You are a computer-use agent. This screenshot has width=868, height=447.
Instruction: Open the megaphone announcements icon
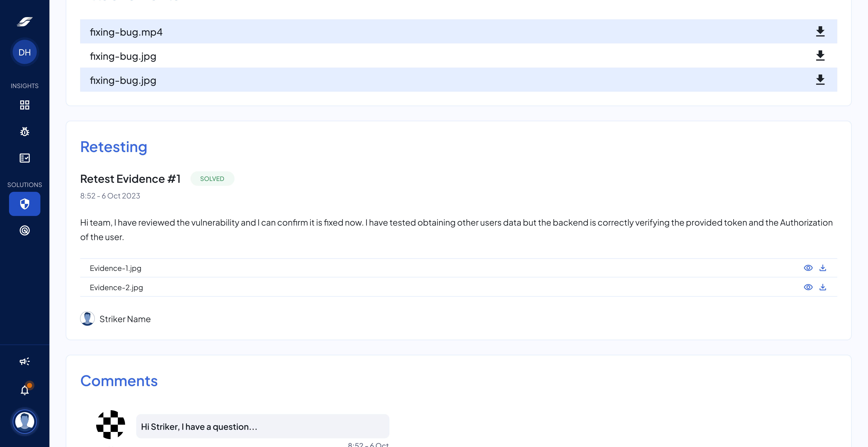click(x=25, y=361)
